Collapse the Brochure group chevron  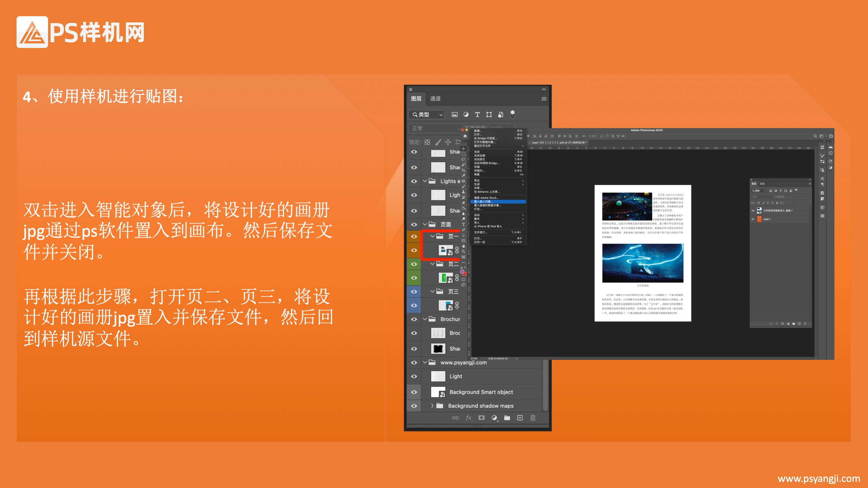pos(425,319)
